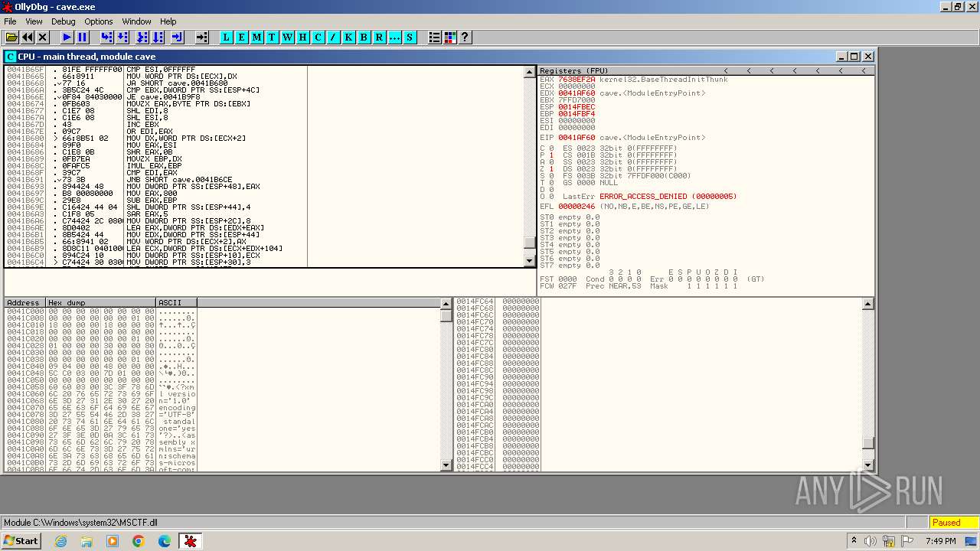
Task: Click Execute till return icon
Action: [177, 37]
